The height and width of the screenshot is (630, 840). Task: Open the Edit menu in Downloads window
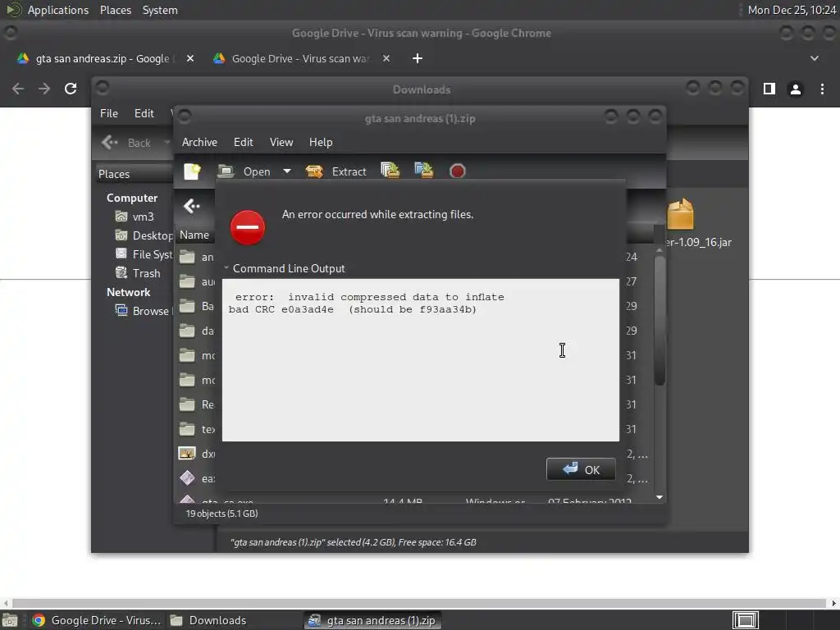tap(144, 113)
